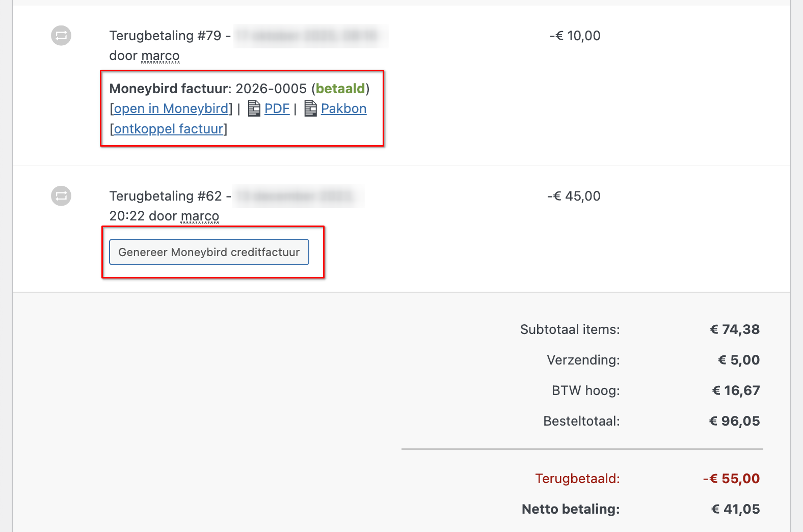Click 'marco' under Terugbetaling #62
The width and height of the screenshot is (803, 532).
coord(200,216)
